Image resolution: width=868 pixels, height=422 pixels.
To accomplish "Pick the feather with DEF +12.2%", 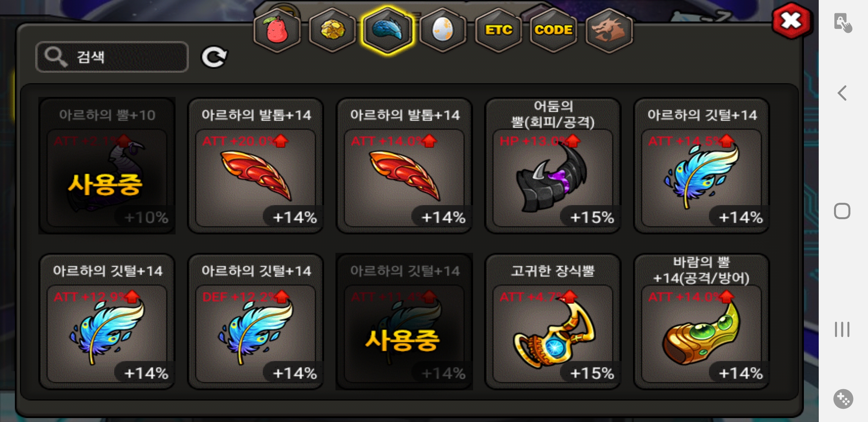I will click(x=256, y=322).
